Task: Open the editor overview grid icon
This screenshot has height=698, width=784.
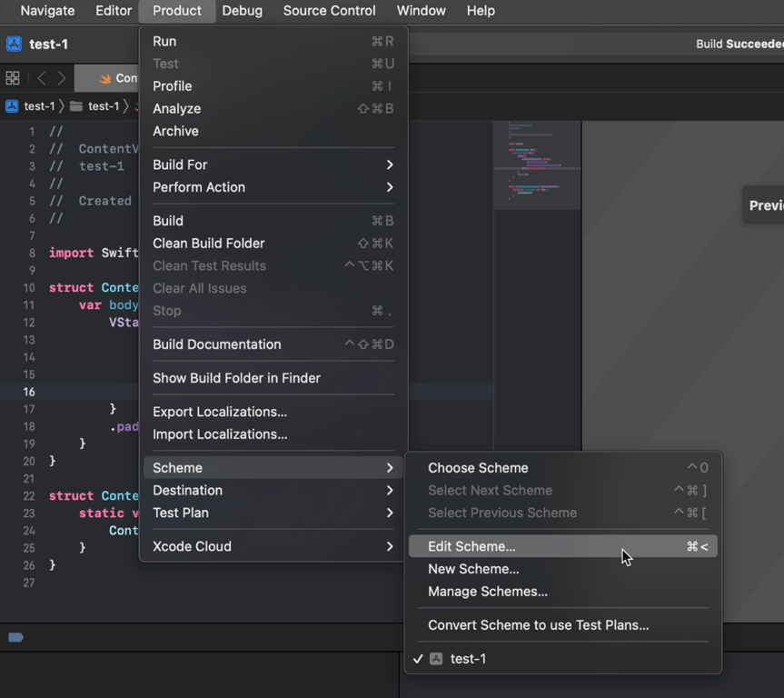Action: coord(12,78)
